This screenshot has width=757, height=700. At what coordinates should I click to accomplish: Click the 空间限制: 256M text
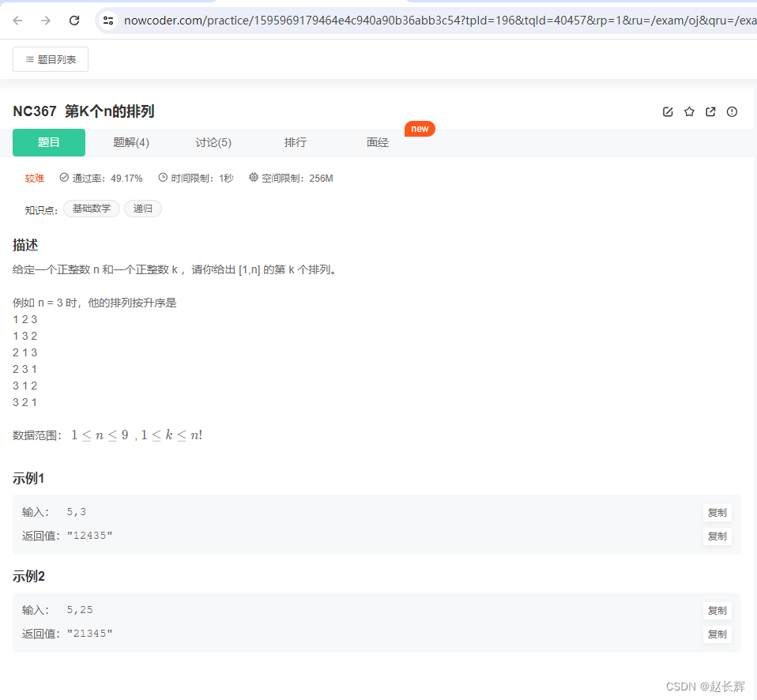pos(297,179)
